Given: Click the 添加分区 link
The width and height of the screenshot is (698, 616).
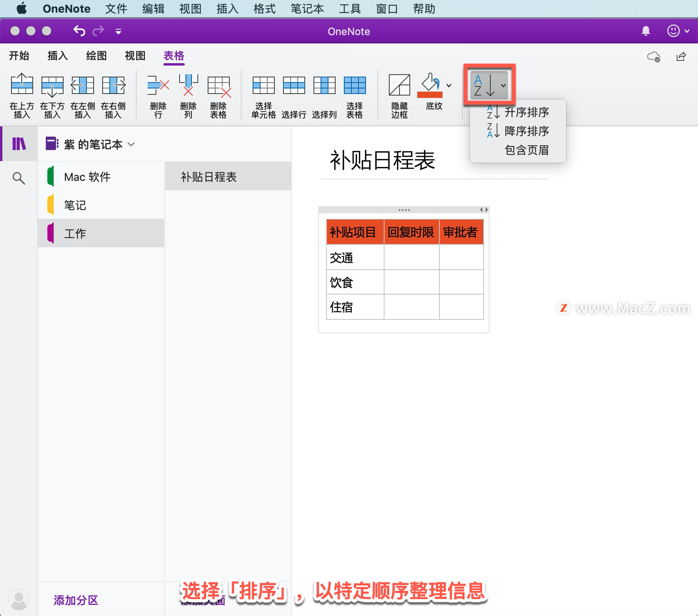Looking at the screenshot, I should 76,600.
